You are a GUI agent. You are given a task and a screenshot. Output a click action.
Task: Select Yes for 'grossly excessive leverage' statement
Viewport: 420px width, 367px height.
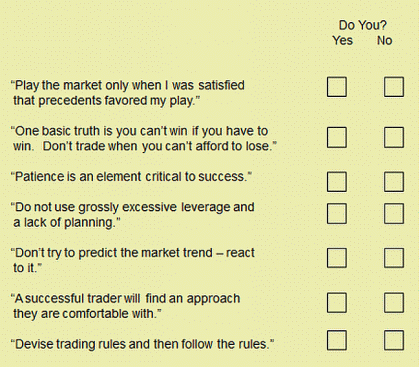pos(337,214)
